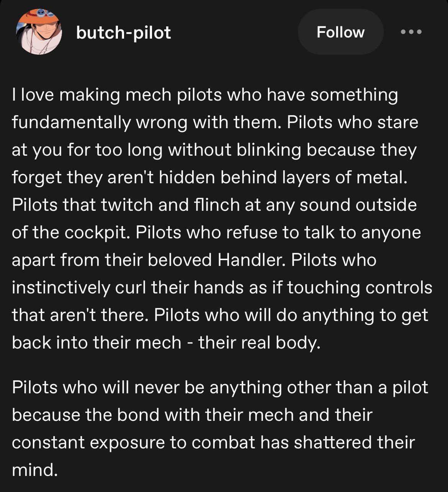Click the line starting "that aren't there"

pos(220,315)
